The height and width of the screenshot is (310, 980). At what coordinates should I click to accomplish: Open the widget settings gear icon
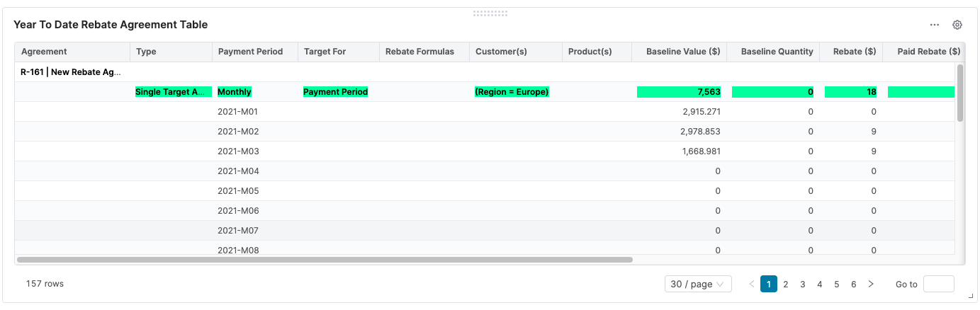click(957, 25)
